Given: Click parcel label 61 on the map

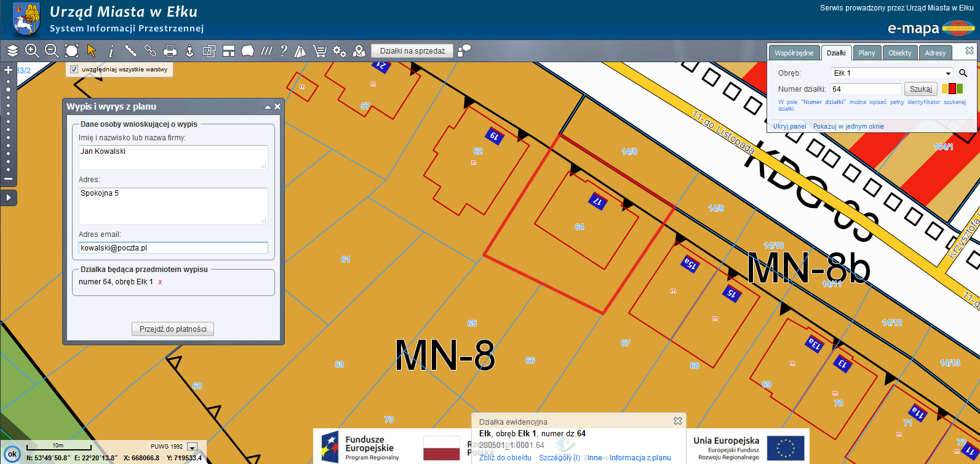Looking at the screenshot, I should click(346, 260).
